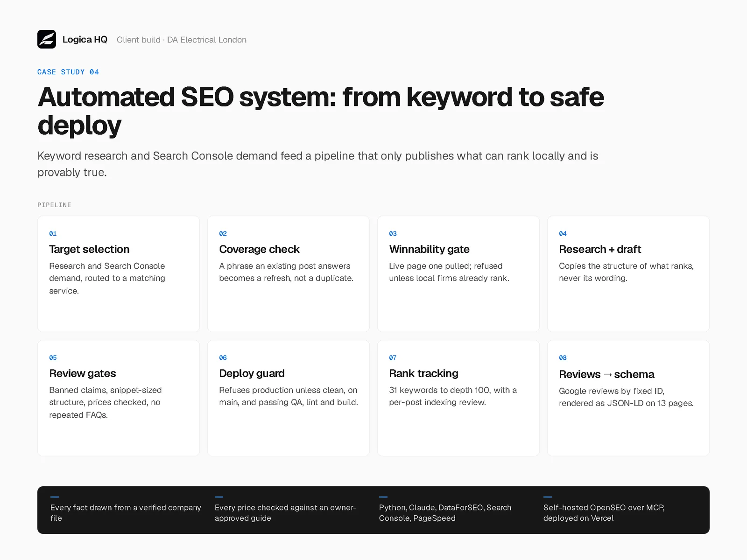Click step number 03
This screenshot has height=560, width=747.
[x=393, y=233]
